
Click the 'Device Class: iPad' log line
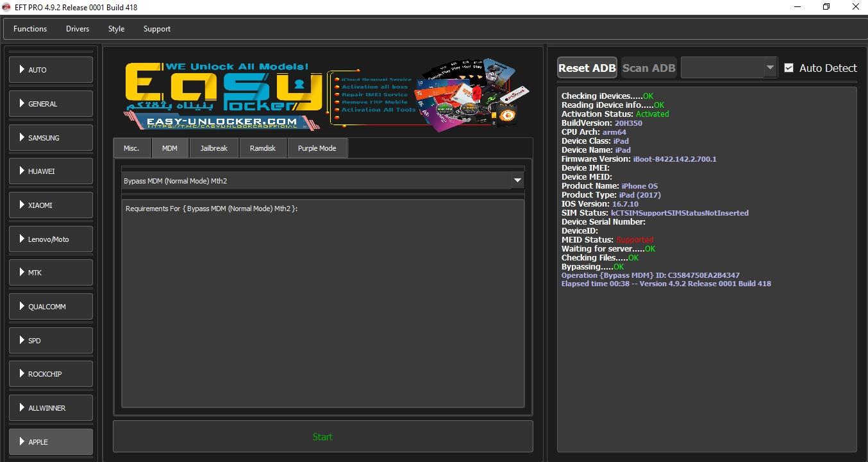[x=595, y=141]
